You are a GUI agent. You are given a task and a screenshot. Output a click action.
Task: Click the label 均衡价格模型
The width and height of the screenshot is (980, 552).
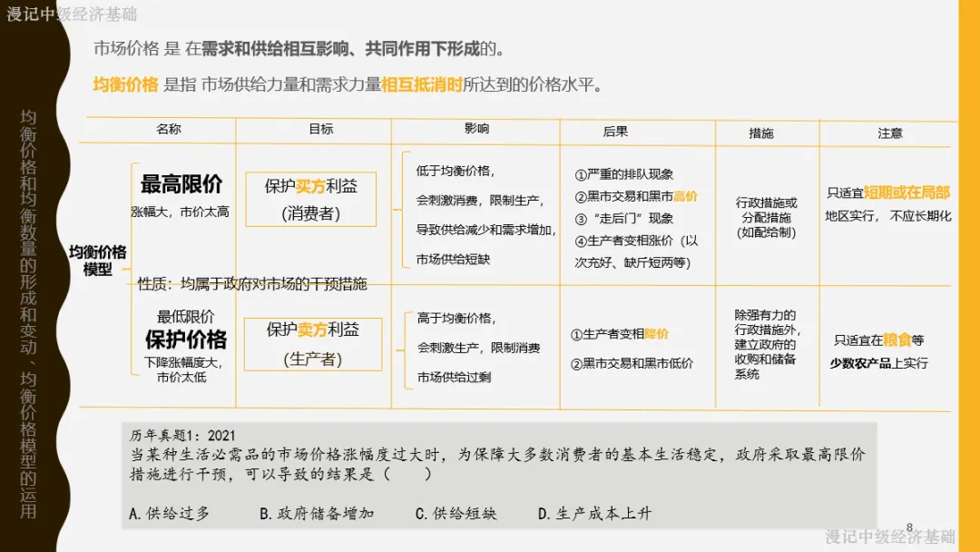click(x=97, y=261)
